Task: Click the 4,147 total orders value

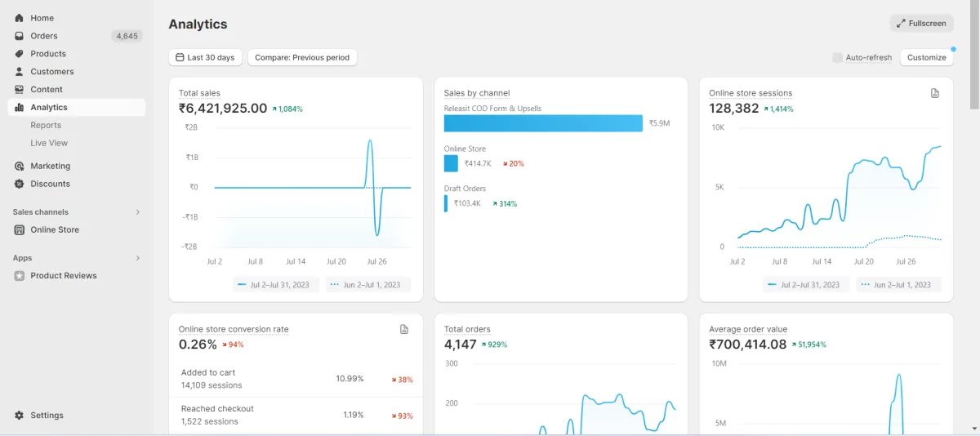Action: click(x=461, y=345)
